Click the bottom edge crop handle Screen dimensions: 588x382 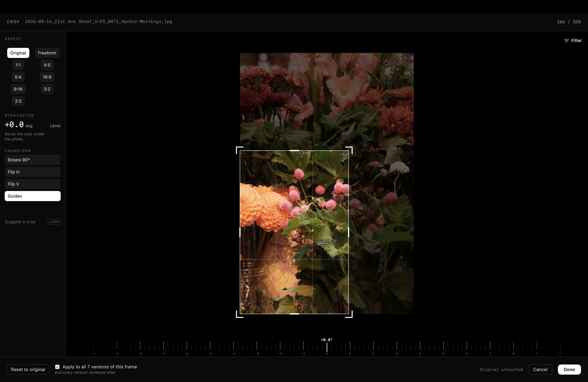click(294, 314)
